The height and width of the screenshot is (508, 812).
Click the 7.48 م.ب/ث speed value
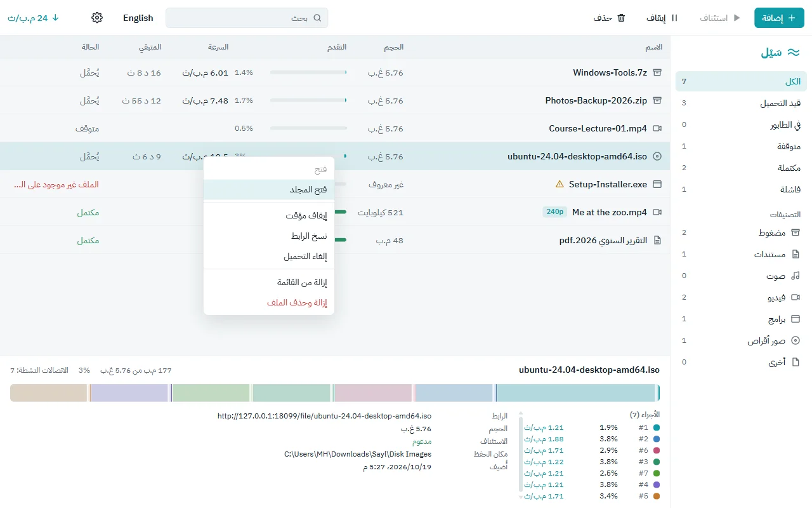pyautogui.click(x=206, y=100)
